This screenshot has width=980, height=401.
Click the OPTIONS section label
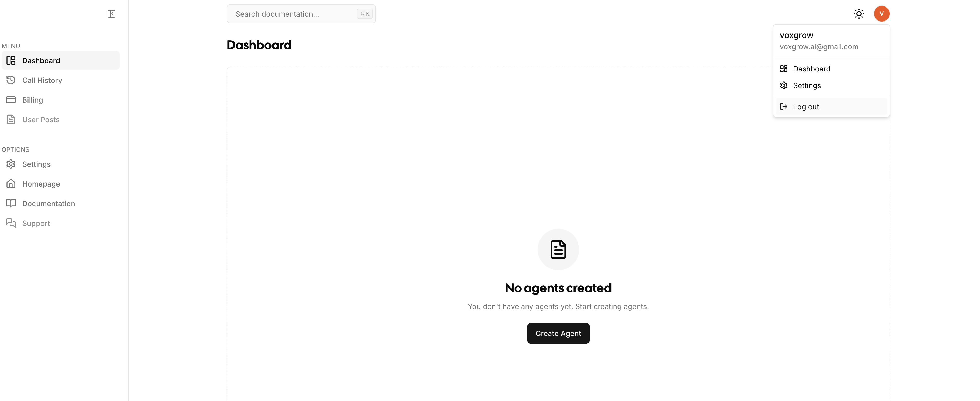pyautogui.click(x=15, y=149)
